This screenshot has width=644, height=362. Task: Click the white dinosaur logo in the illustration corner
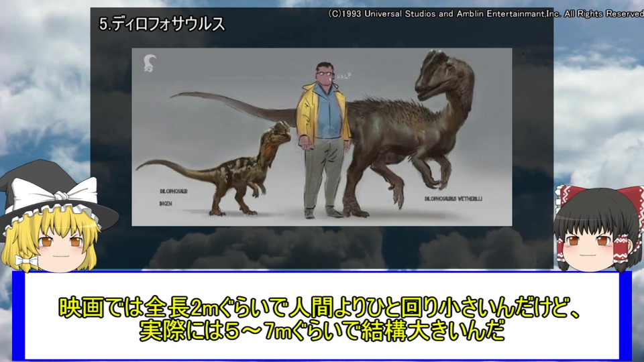tap(150, 63)
